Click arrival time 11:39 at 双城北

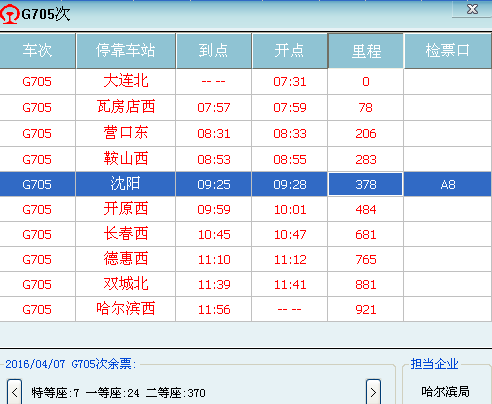214,284
